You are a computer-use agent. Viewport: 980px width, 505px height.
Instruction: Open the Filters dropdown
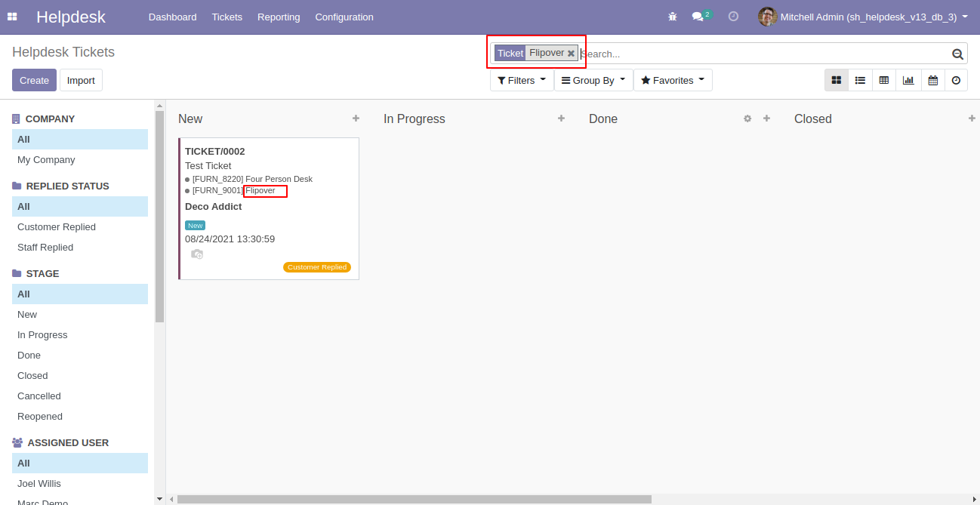(522, 80)
